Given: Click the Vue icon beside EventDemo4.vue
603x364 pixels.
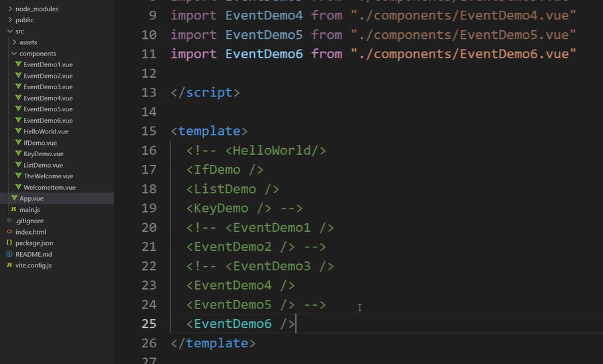Looking at the screenshot, I should (x=18, y=98).
